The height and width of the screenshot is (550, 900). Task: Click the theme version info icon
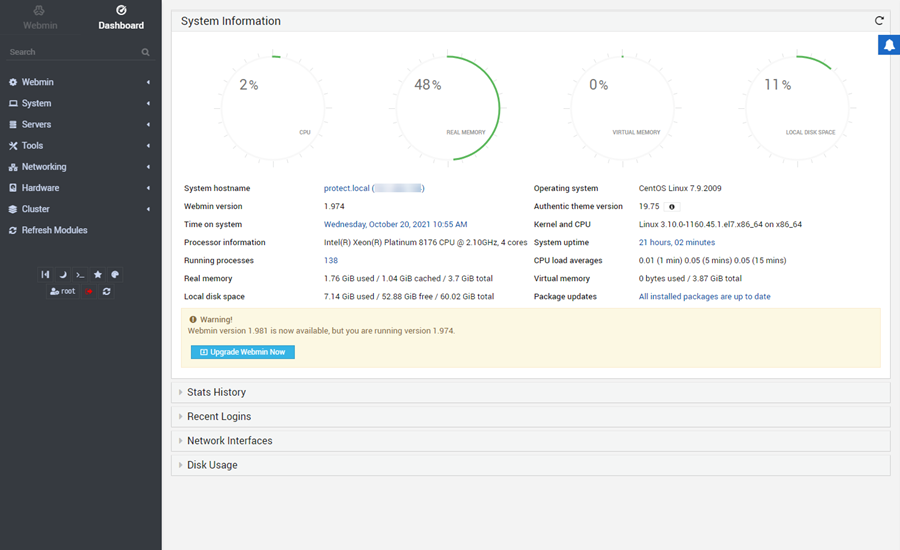click(671, 207)
